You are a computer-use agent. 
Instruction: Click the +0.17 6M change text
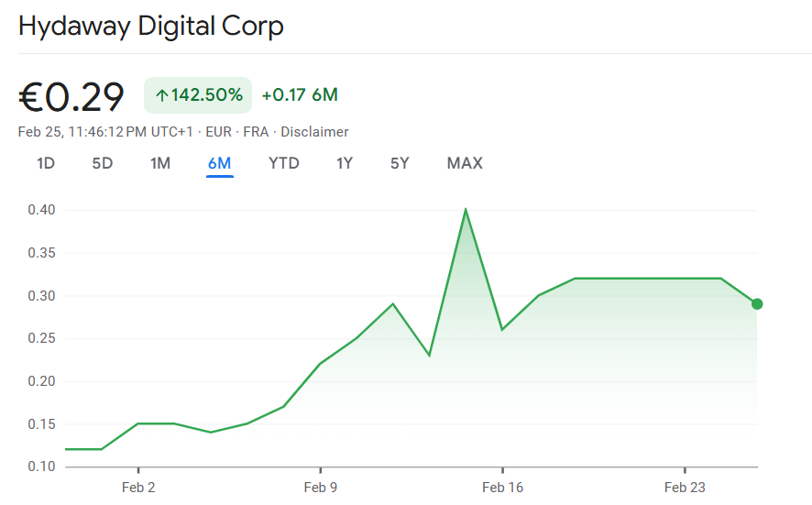[300, 95]
